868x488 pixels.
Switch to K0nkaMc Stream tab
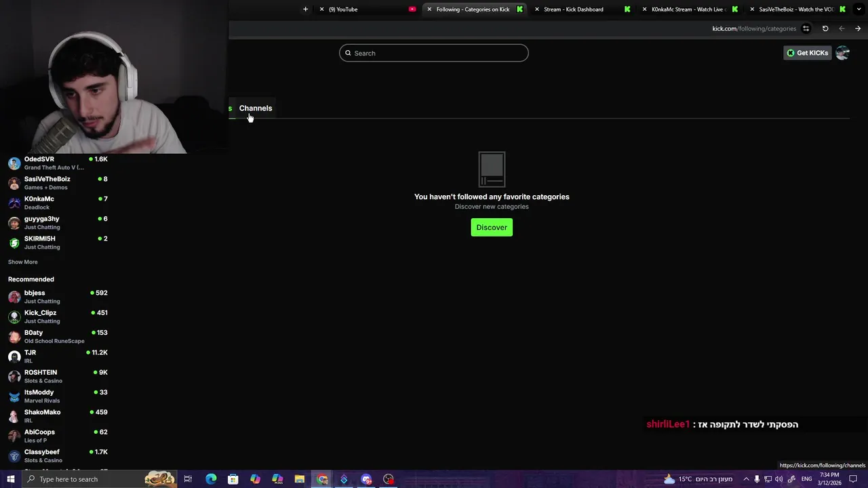pos(690,9)
